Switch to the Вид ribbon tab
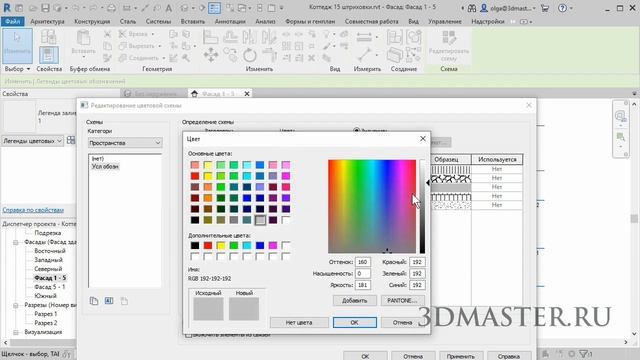 click(413, 21)
